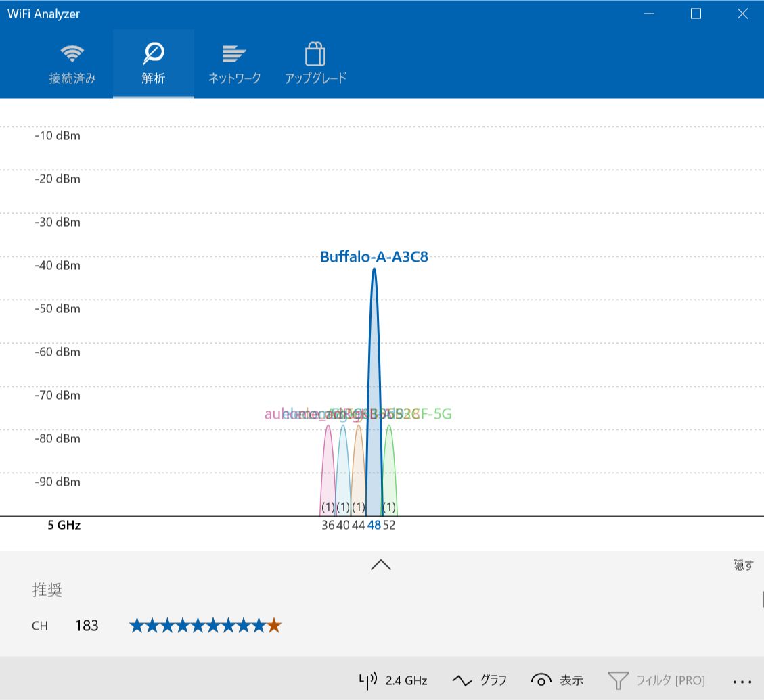Open the more options ellipsis menu
Image resolution: width=764 pixels, height=700 pixels.
[x=742, y=680]
